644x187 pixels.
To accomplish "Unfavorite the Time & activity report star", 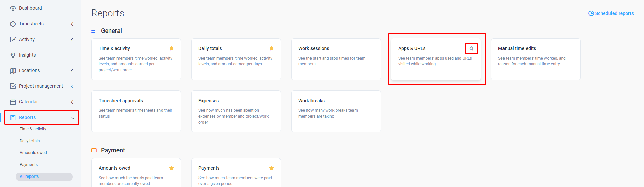I will tap(172, 48).
